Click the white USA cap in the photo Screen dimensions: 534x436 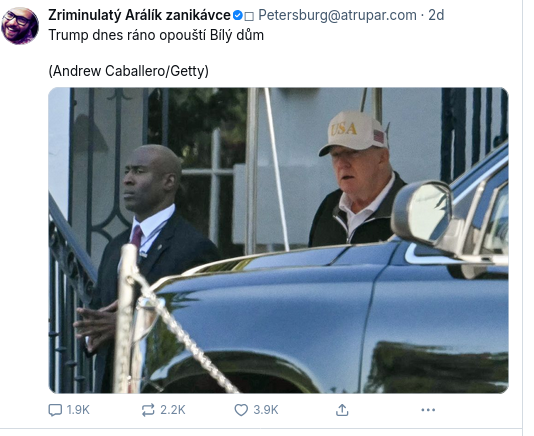click(x=354, y=132)
